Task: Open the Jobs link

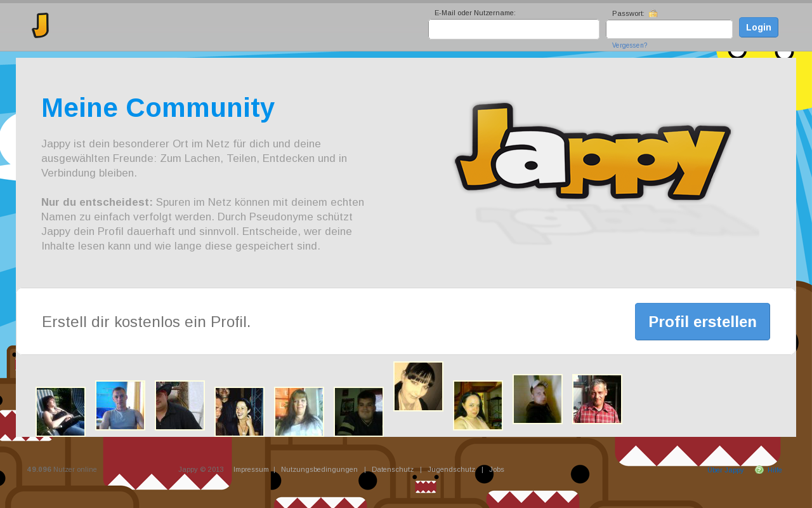Action: 497,469
